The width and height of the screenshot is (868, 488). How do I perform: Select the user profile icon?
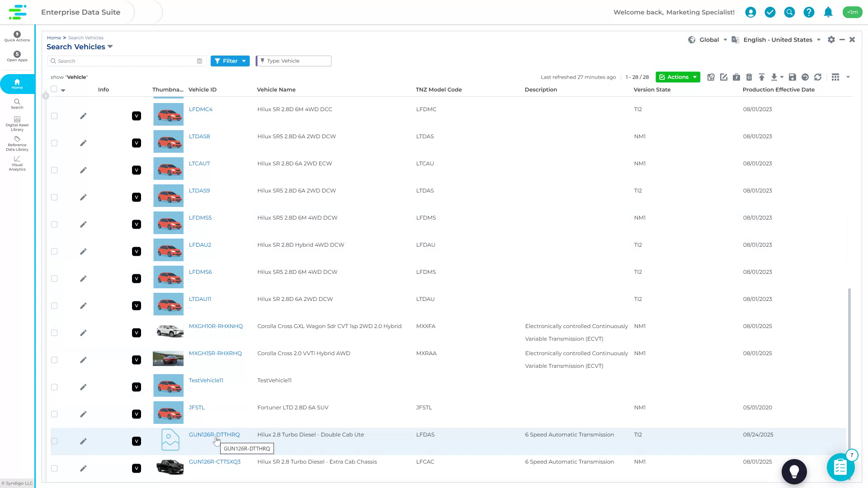point(751,12)
